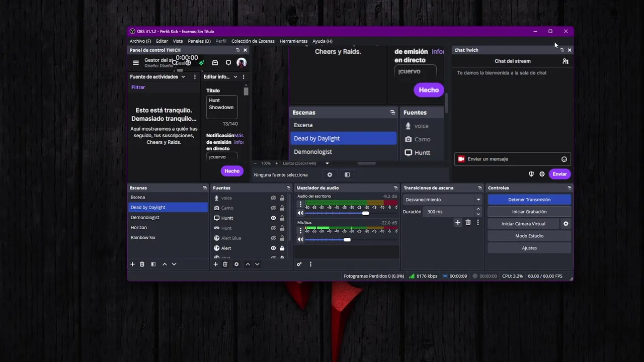
Task: Undock the Mezclador de audio panel
Action: pyautogui.click(x=396, y=188)
